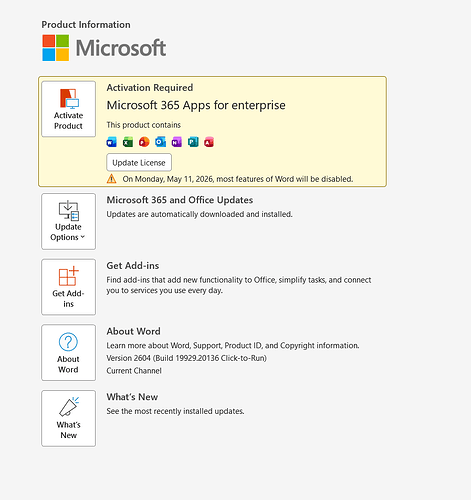Click the Outlook app icon
Screen dimensions: 471x500
tap(160, 142)
